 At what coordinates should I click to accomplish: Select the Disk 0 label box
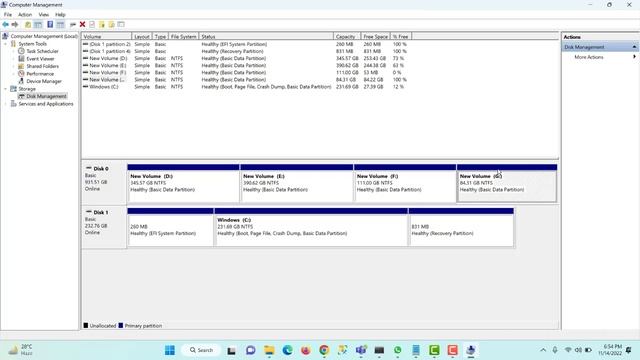(104, 183)
